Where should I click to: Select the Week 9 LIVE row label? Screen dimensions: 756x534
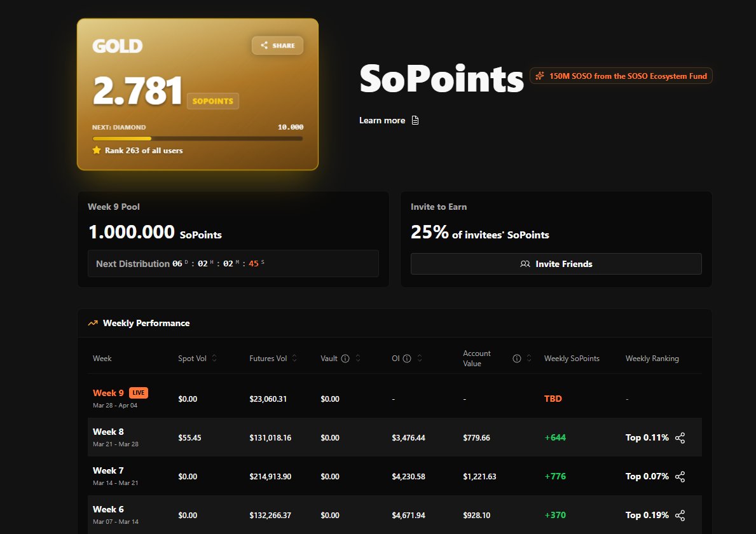[x=108, y=393]
